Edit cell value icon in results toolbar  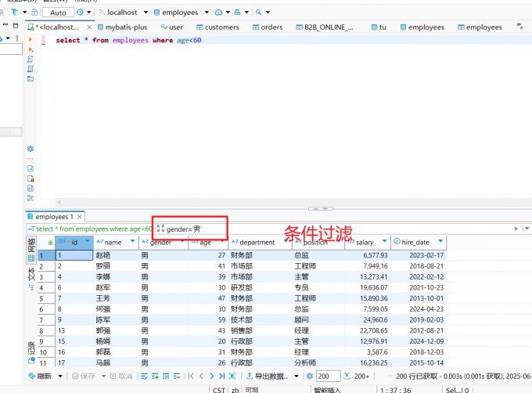click(x=145, y=376)
